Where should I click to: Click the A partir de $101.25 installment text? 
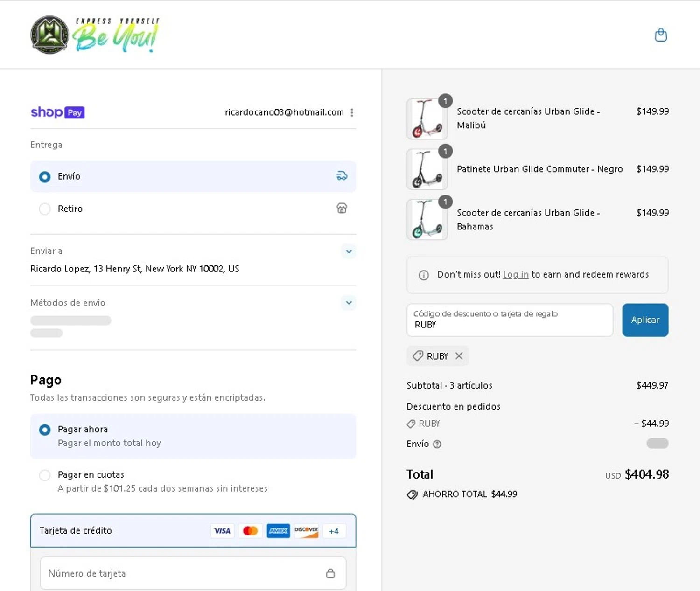(x=163, y=488)
